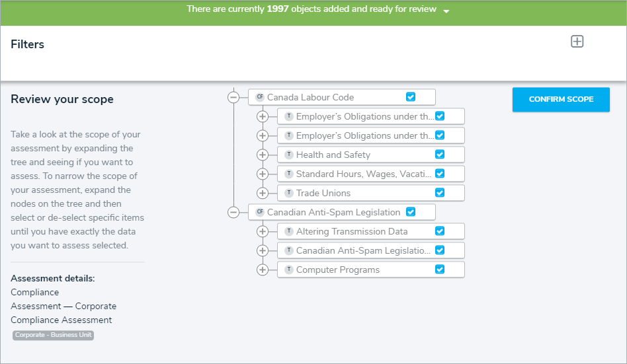Screen dimensions: 627x364
Task: Click the plus icon in Filters panel
Action: pyautogui.click(x=577, y=42)
